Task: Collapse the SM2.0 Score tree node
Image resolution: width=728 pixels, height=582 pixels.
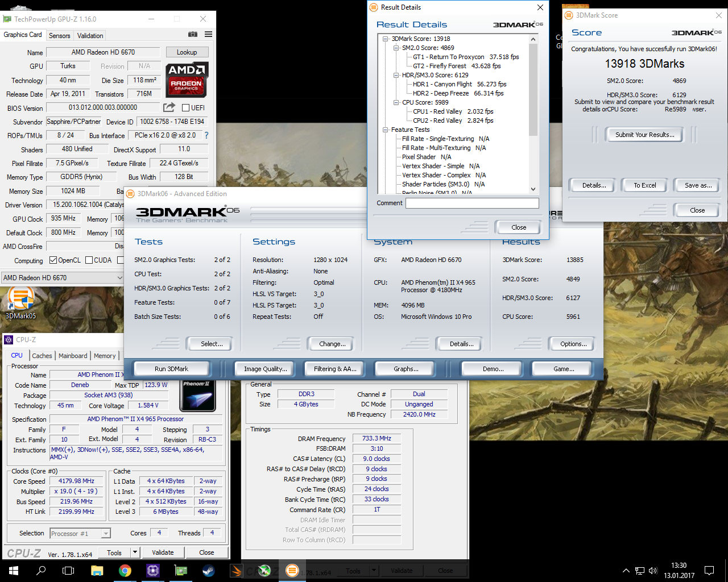Action: coord(396,48)
